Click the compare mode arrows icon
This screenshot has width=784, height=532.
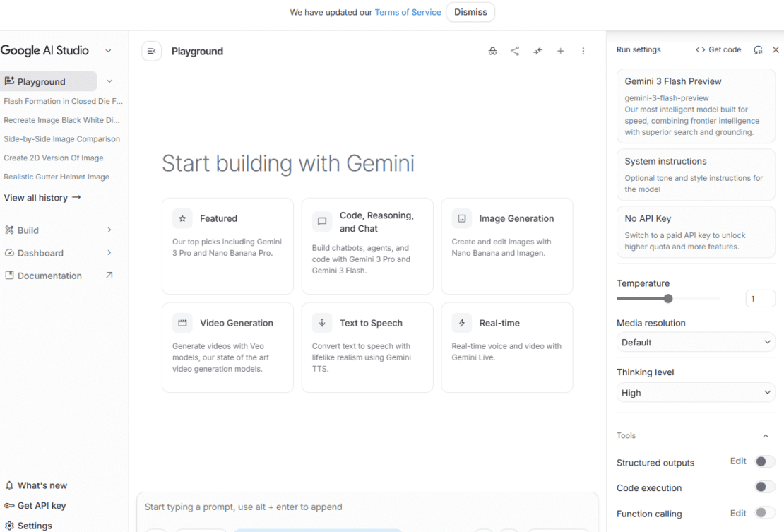pyautogui.click(x=537, y=51)
